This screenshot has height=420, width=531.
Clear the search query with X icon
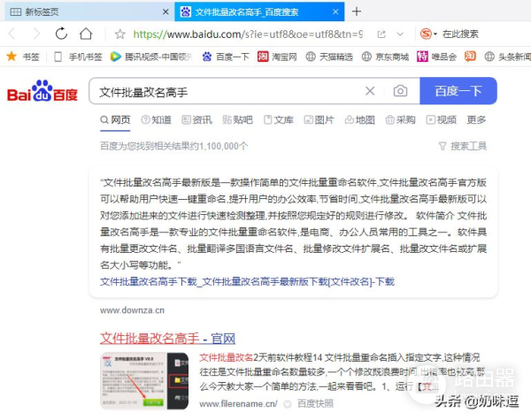pyautogui.click(x=370, y=91)
